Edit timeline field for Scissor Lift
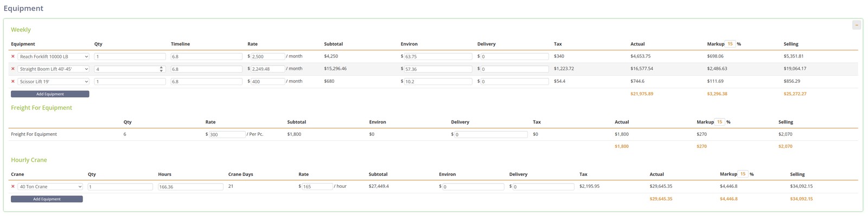 (x=207, y=81)
